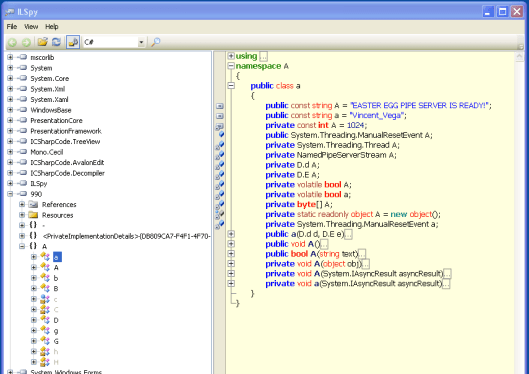Click the class icon next to D
This screenshot has height=374, width=529.
(45, 320)
